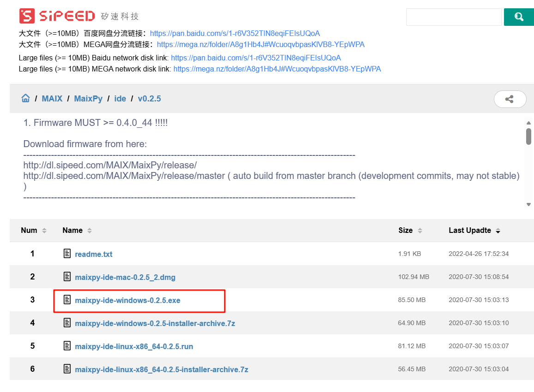This screenshot has width=534, height=392.
Task: Download maixpy-ide-windows-0.2.5.exe
Action: tap(127, 301)
